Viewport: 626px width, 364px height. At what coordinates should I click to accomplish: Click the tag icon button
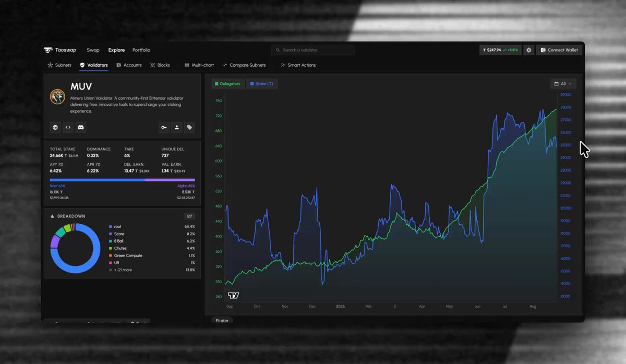(189, 127)
